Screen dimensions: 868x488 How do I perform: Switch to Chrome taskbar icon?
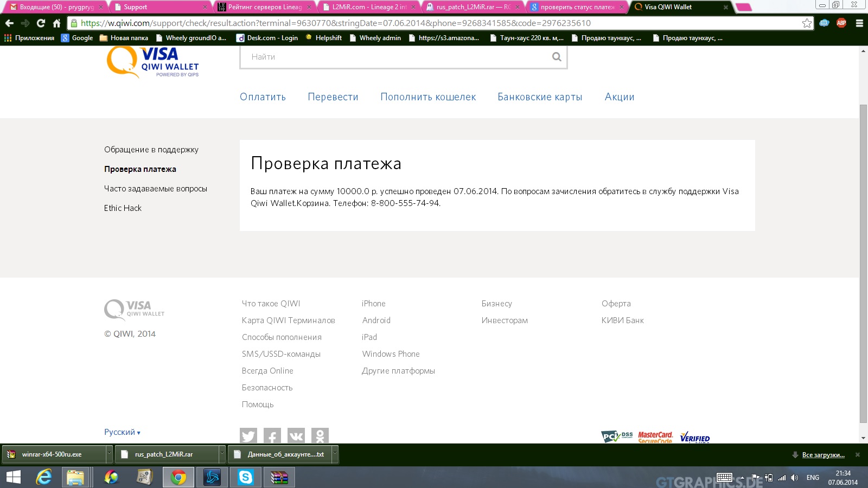pos(178,477)
